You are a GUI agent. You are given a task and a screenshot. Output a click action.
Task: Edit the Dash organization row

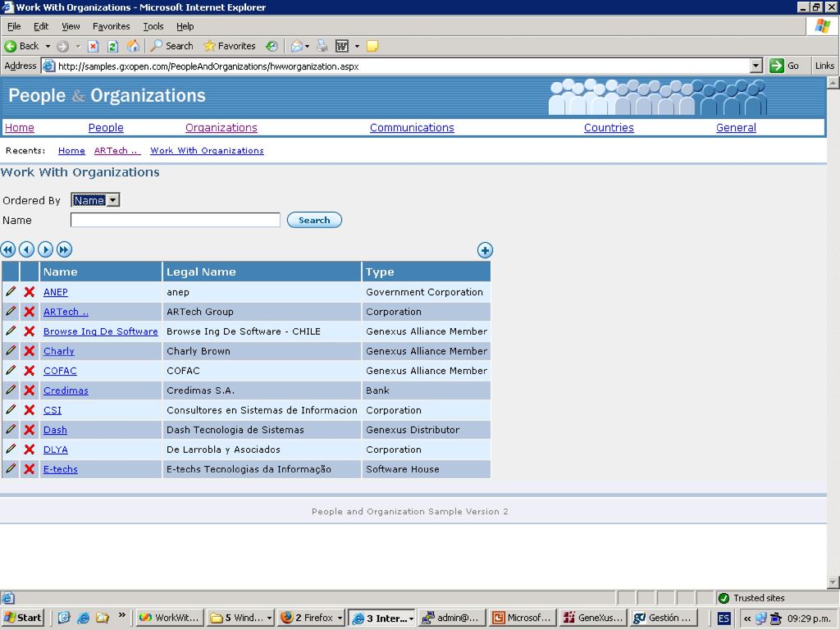[11, 430]
